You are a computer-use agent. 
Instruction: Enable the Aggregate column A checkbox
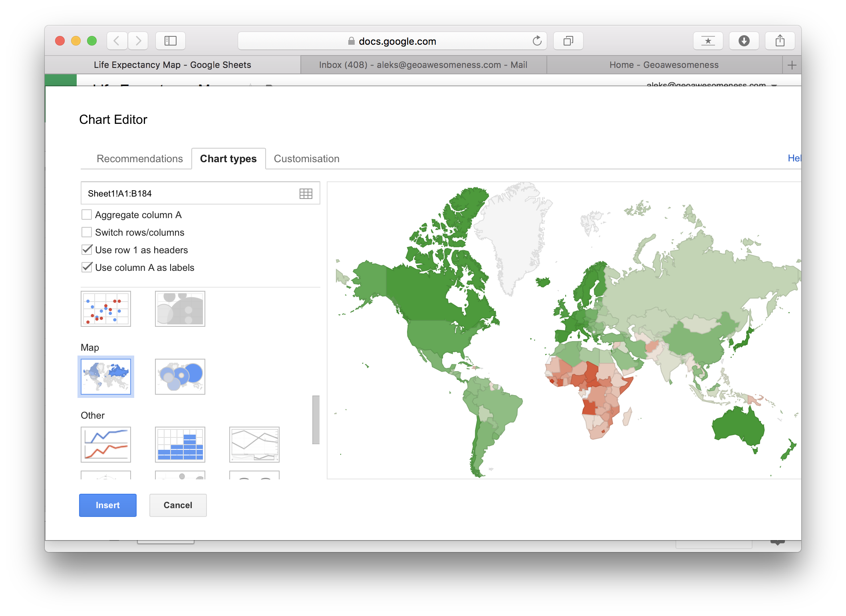tap(87, 214)
